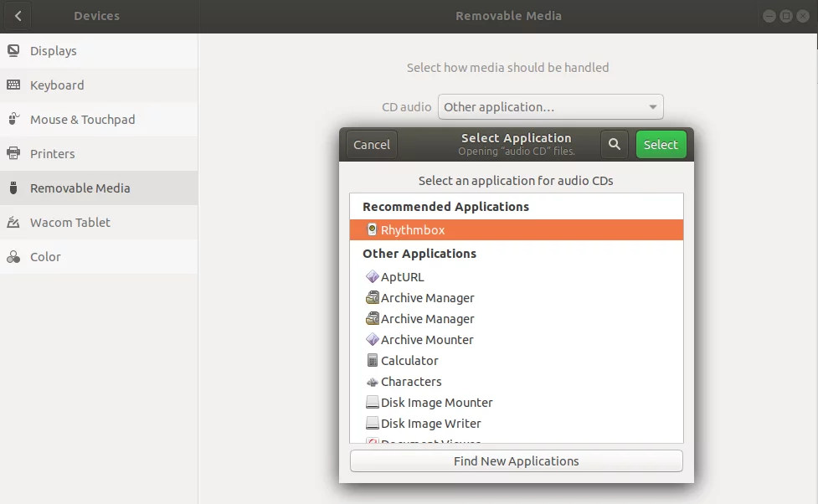Select the first Archive Manager entry
This screenshot has height=504, width=818.
427,298
